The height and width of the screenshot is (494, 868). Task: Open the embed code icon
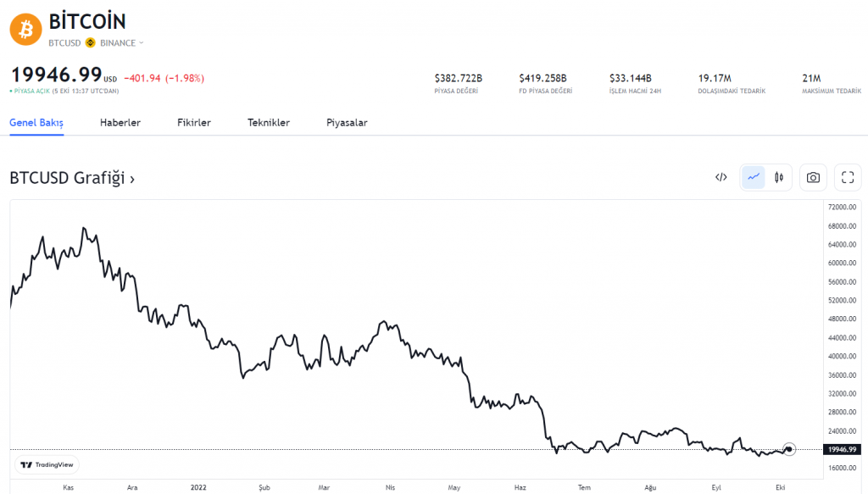pos(721,177)
